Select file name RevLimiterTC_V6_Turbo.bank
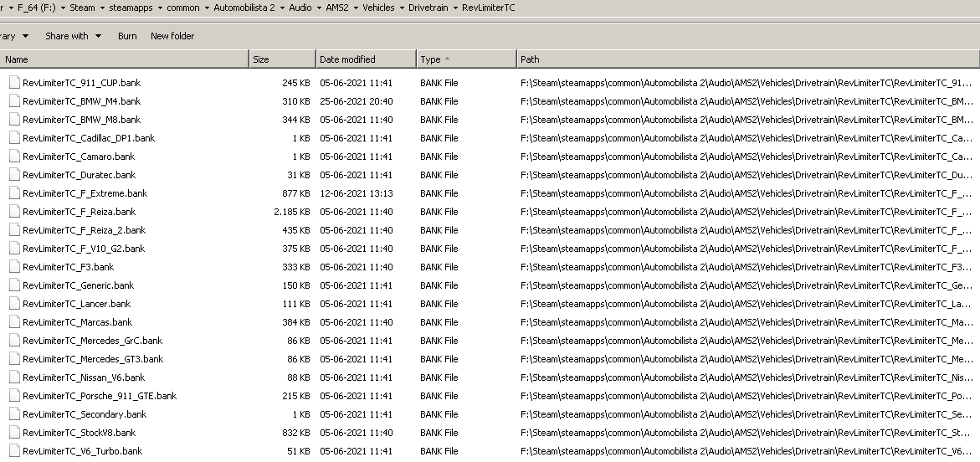This screenshot has width=980, height=462. pyautogui.click(x=83, y=451)
